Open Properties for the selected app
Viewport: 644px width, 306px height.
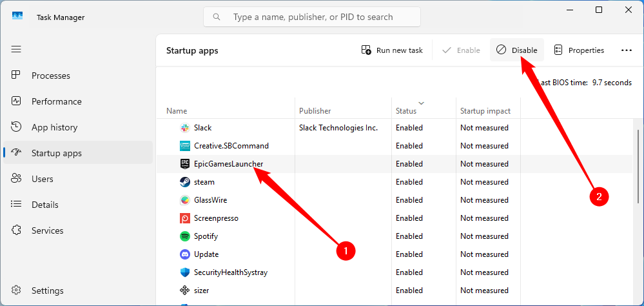[x=579, y=50]
